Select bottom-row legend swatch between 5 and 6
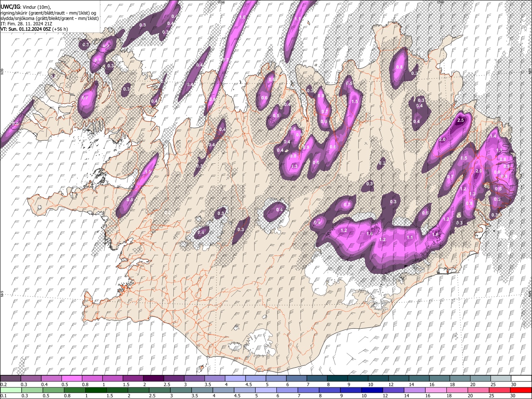 (x=266, y=390)
